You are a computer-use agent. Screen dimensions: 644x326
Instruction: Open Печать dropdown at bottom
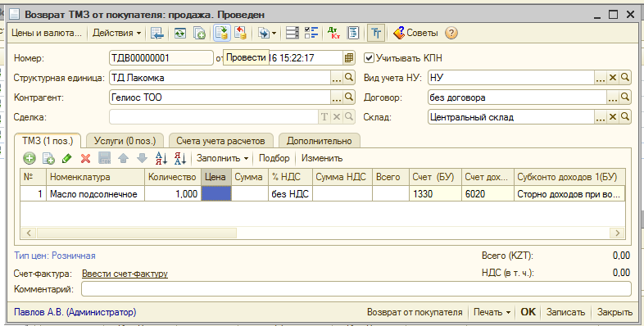tap(492, 312)
